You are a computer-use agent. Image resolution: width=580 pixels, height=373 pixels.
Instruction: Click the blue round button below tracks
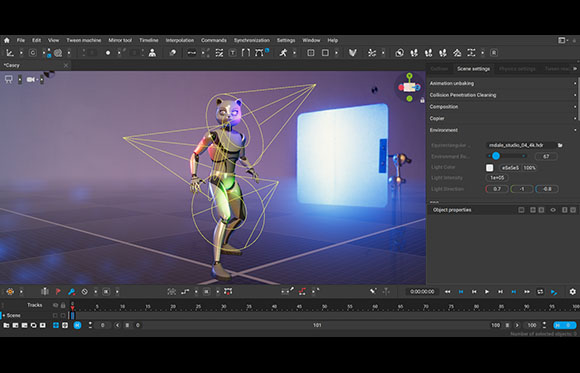[77, 325]
